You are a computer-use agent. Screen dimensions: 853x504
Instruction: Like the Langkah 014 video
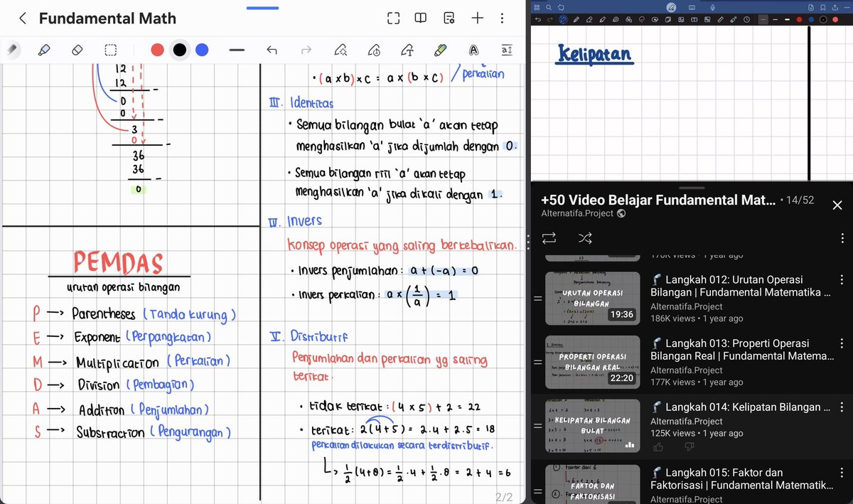click(658, 447)
